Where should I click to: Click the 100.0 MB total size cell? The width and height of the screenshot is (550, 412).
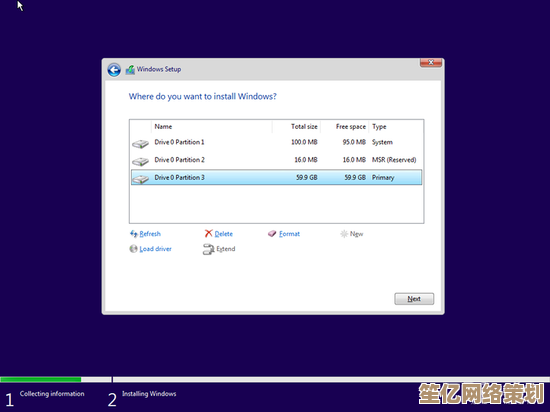tap(304, 142)
